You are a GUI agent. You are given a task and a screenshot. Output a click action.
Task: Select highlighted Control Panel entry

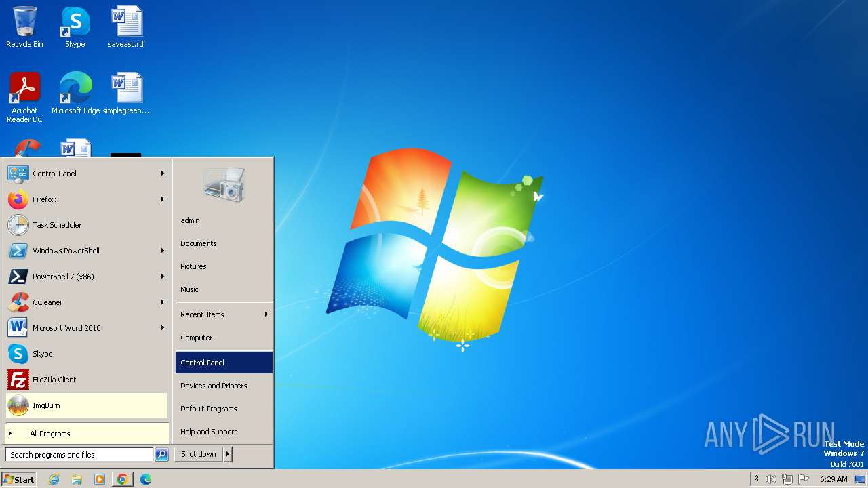click(224, 363)
